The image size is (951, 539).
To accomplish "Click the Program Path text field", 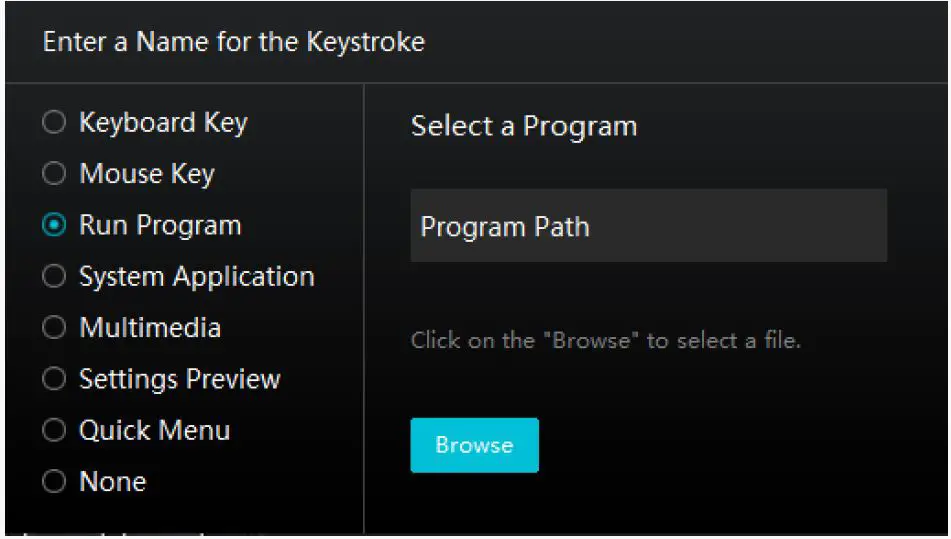I will click(648, 226).
